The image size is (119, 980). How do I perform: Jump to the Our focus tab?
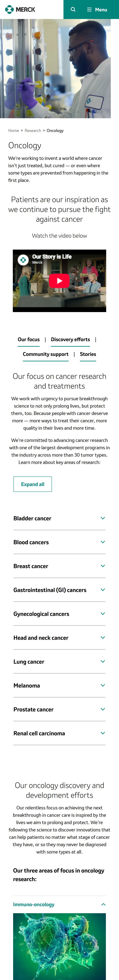tap(28, 339)
